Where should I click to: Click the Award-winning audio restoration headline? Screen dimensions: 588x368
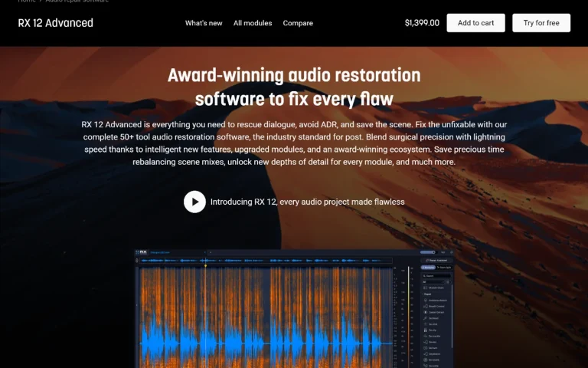tap(294, 87)
